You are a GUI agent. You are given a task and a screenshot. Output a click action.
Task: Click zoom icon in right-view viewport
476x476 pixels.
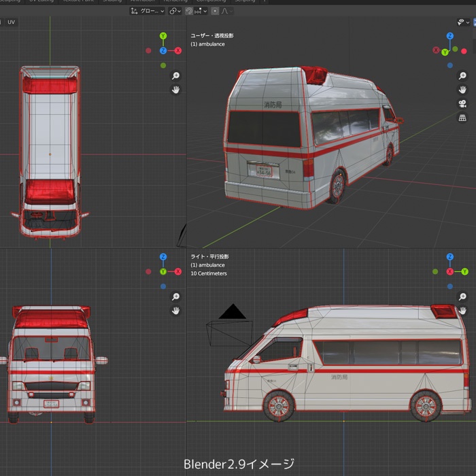pyautogui.click(x=462, y=296)
